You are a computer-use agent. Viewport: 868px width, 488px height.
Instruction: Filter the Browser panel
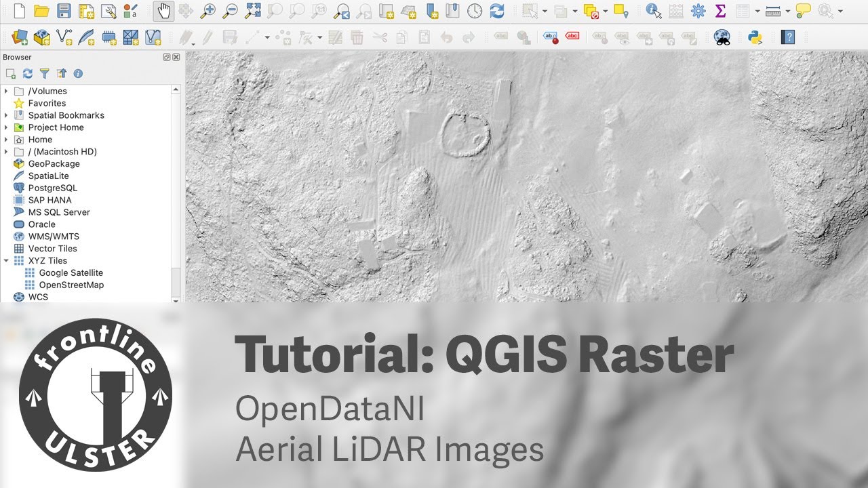(44, 73)
